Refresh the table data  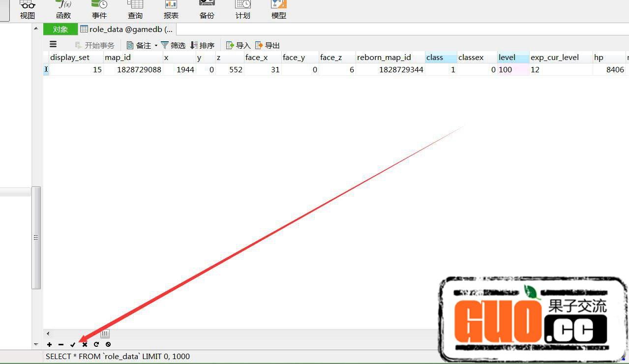[x=96, y=344]
